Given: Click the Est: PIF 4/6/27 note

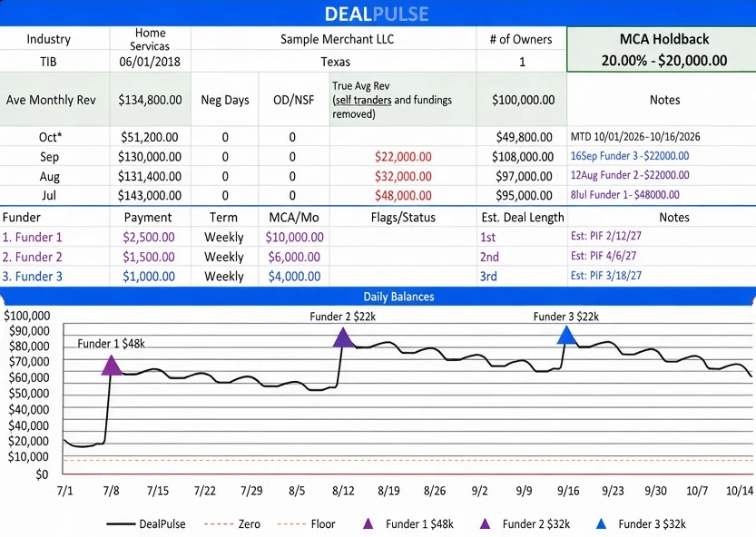Looking at the screenshot, I should click(x=604, y=256).
